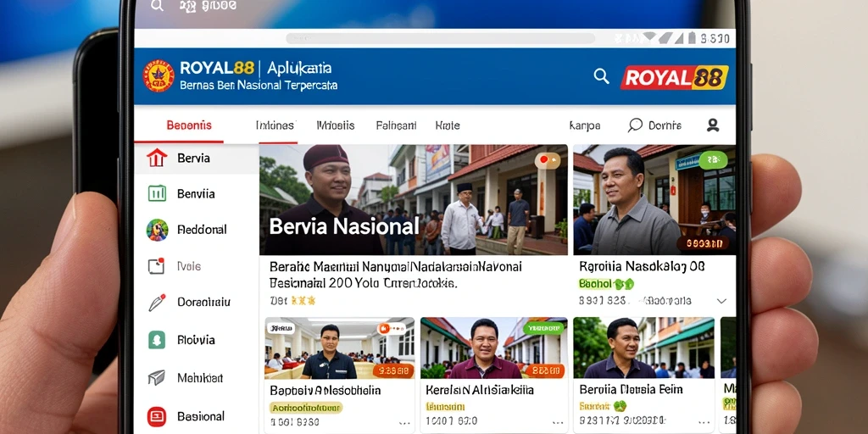
Task: Click the yellow tag under Bapbeiv Anlesobhelia
Action: [306, 408]
